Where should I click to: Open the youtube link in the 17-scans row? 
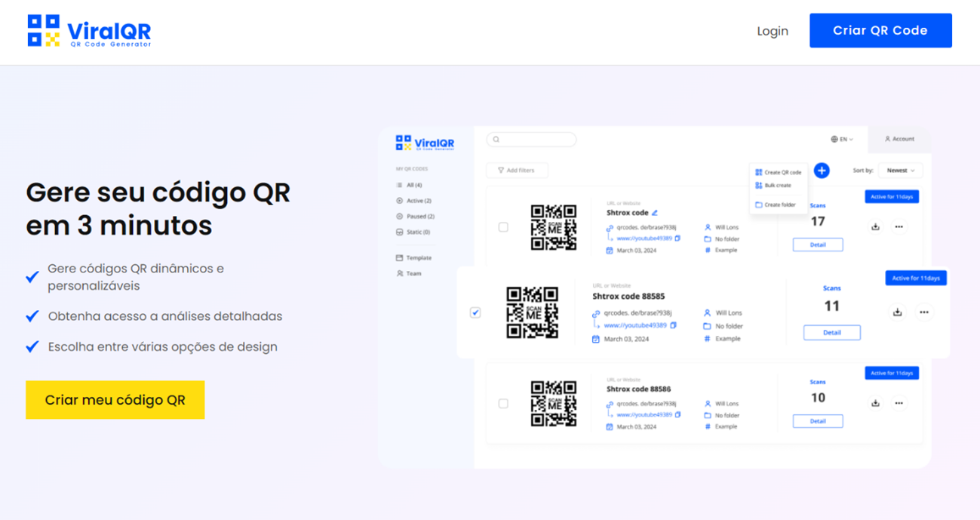tap(644, 238)
